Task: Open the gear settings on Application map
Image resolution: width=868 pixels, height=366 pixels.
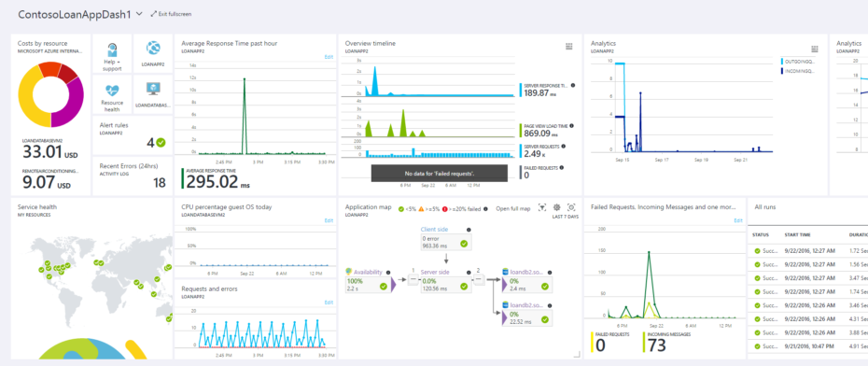Action: click(557, 207)
